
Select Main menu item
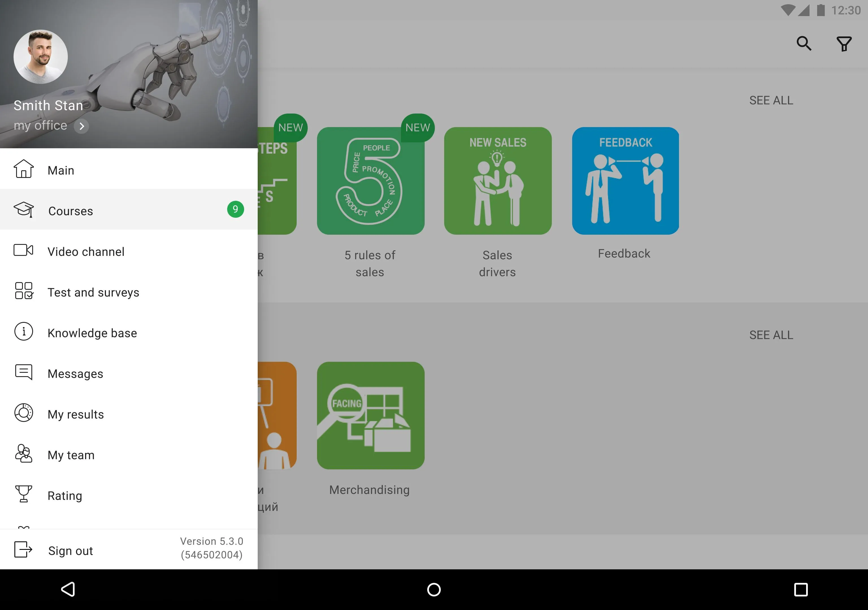pyautogui.click(x=60, y=170)
